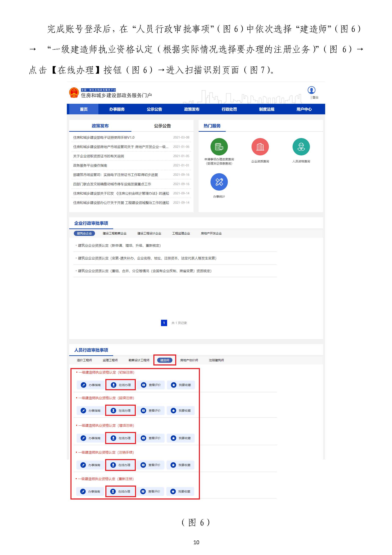The image size is (392, 555).
Task: Select the 建设工程勘察企业 tab
Action: click(x=114, y=233)
